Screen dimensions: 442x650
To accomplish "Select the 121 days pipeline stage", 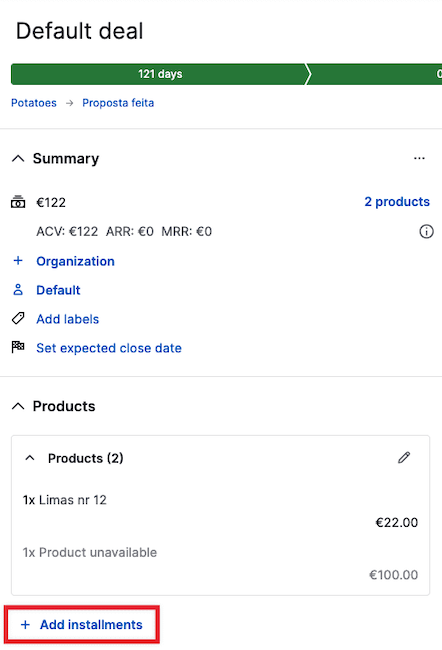I will point(160,74).
